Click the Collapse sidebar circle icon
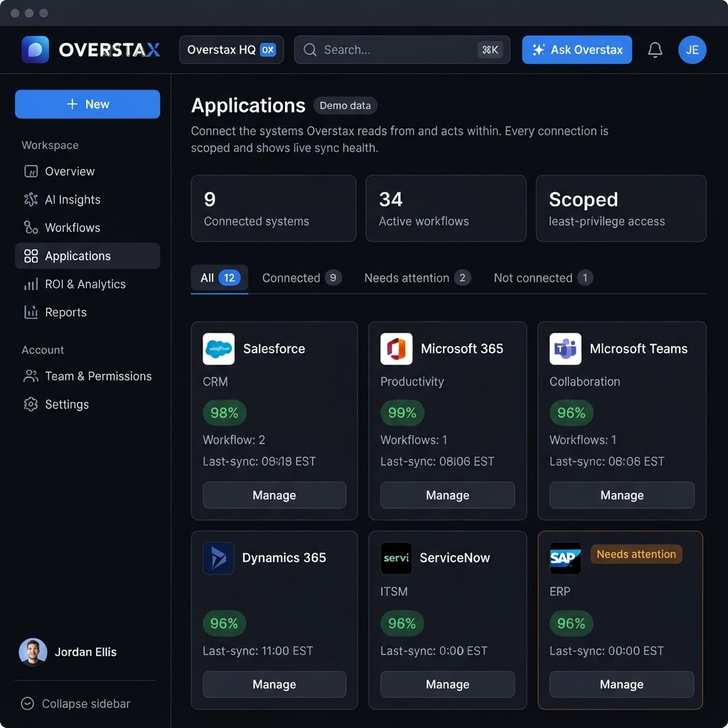728x728 pixels. click(x=28, y=703)
